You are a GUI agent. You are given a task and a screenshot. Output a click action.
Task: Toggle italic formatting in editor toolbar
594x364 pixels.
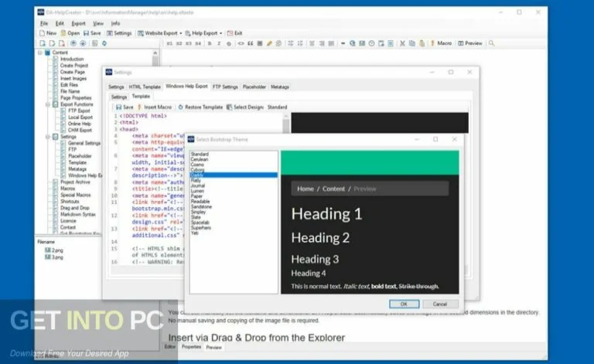[x=219, y=43]
